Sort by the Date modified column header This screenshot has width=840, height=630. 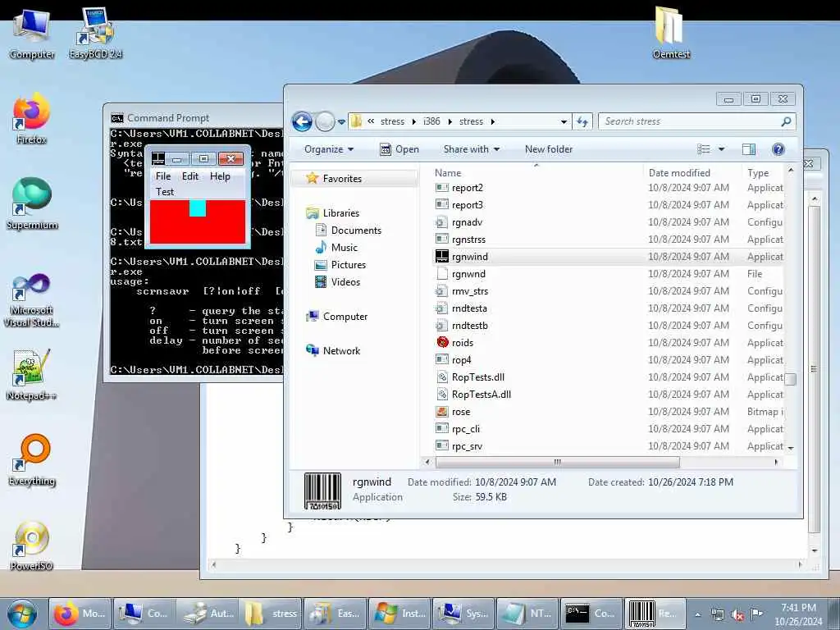tap(692, 173)
